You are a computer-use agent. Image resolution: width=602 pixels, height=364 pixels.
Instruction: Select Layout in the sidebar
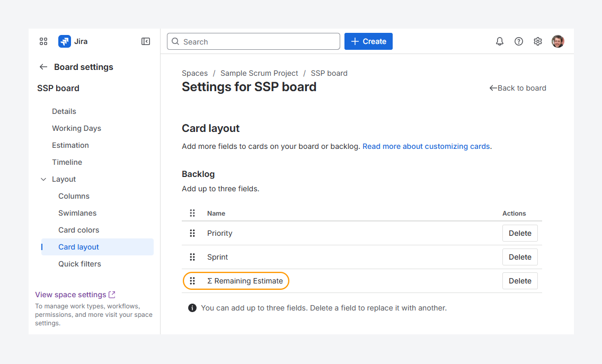coord(64,179)
